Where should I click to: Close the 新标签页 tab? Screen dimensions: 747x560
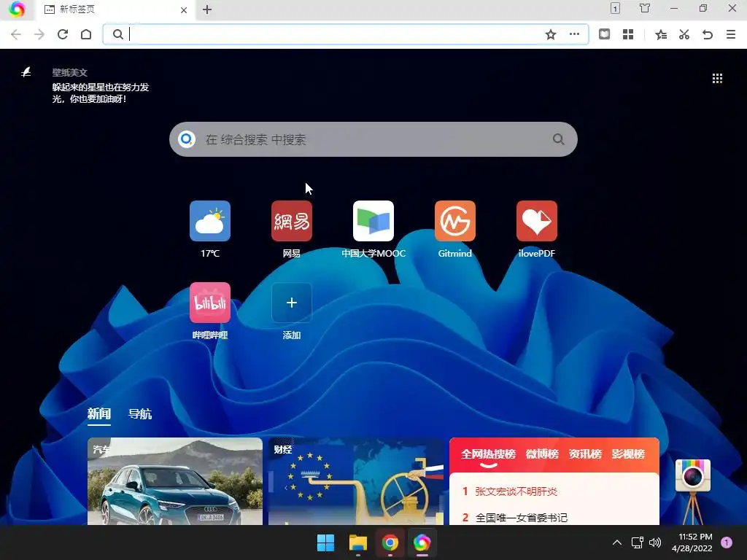184,10
